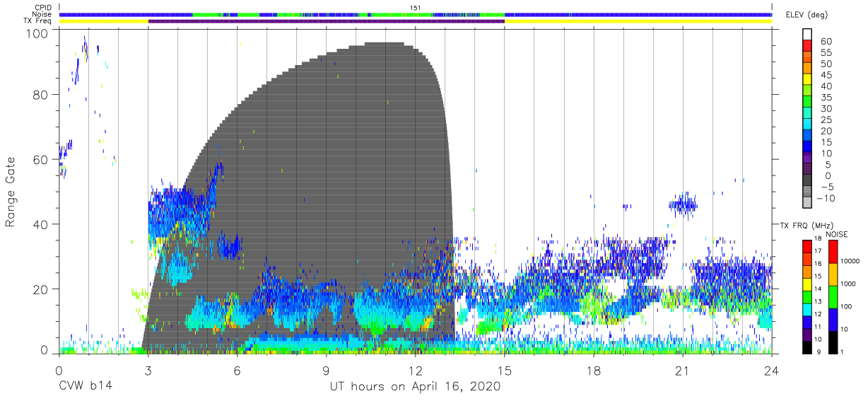Click the 80 label on Range Gate axis
Image resolution: width=868 pixels, height=401 pixels.
pyautogui.click(x=41, y=95)
